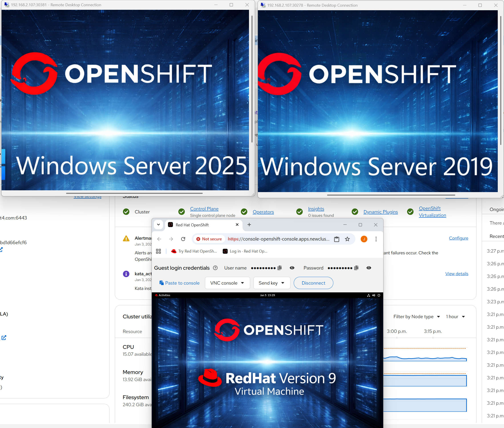Click the RDP icon in 192.168.2.107:30278 title bar
This screenshot has height=428, width=504.
[x=263, y=5]
